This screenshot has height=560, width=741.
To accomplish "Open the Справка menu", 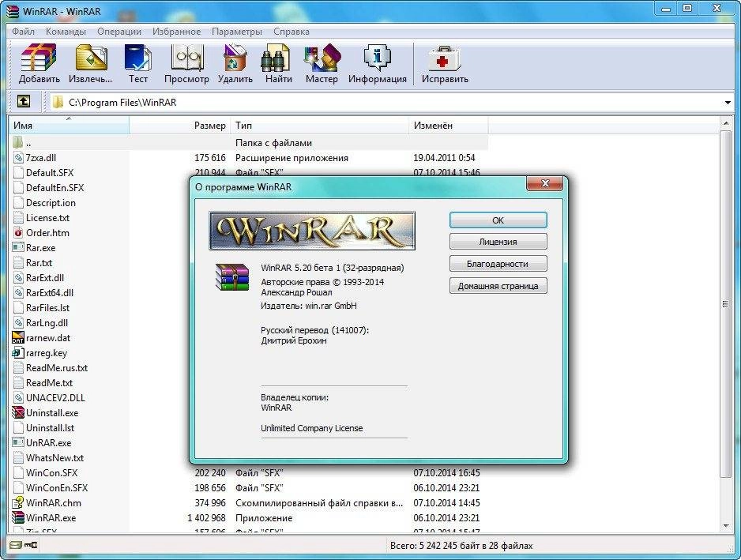I will 291,32.
